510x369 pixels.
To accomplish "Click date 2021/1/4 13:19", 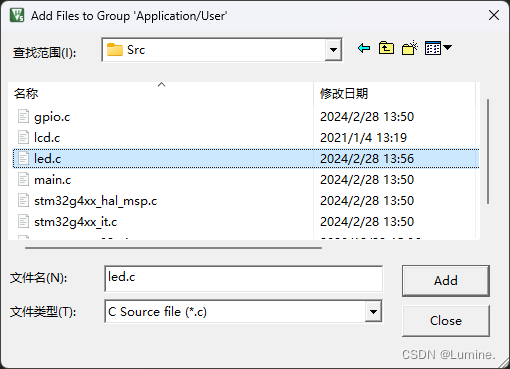I will 363,138.
